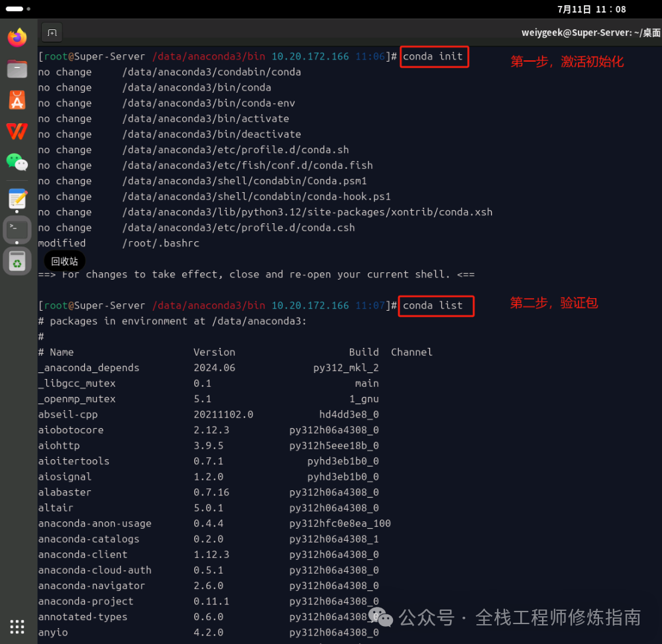Open the calendar via the top-bar clock
The image size is (662, 644).
pyautogui.click(x=592, y=9)
